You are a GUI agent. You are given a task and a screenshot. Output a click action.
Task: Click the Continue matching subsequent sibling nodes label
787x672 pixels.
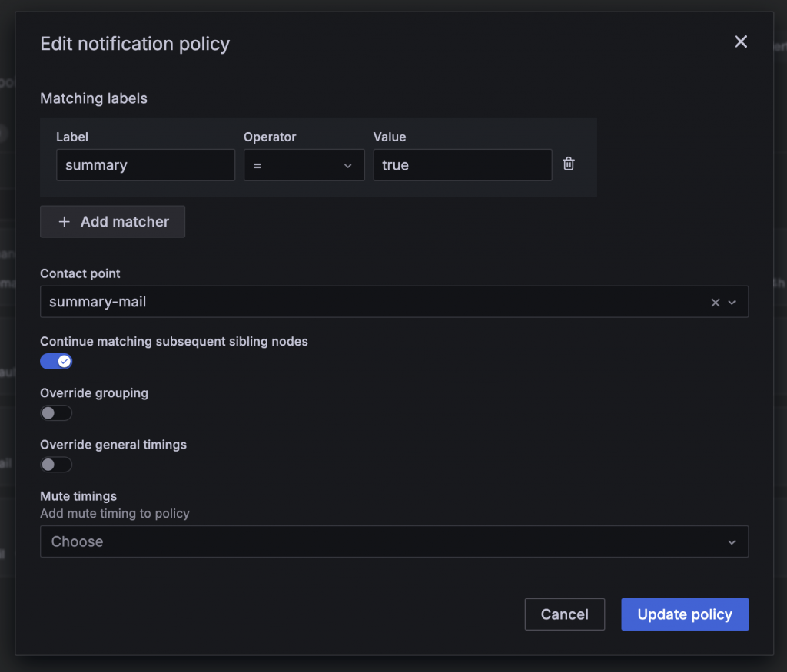(174, 342)
